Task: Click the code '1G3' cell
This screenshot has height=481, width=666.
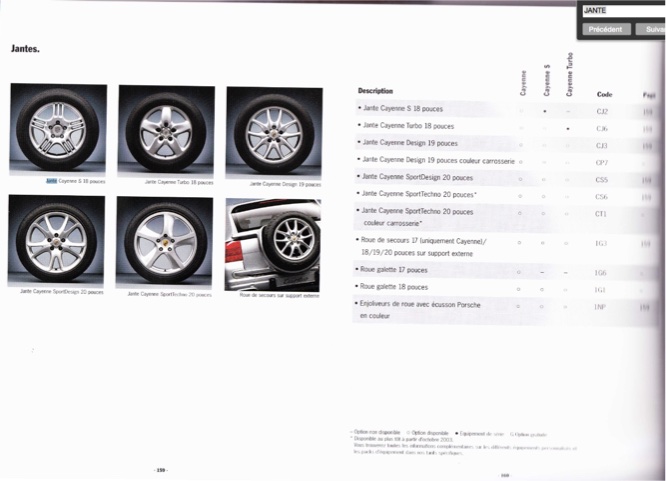Action: [601, 243]
